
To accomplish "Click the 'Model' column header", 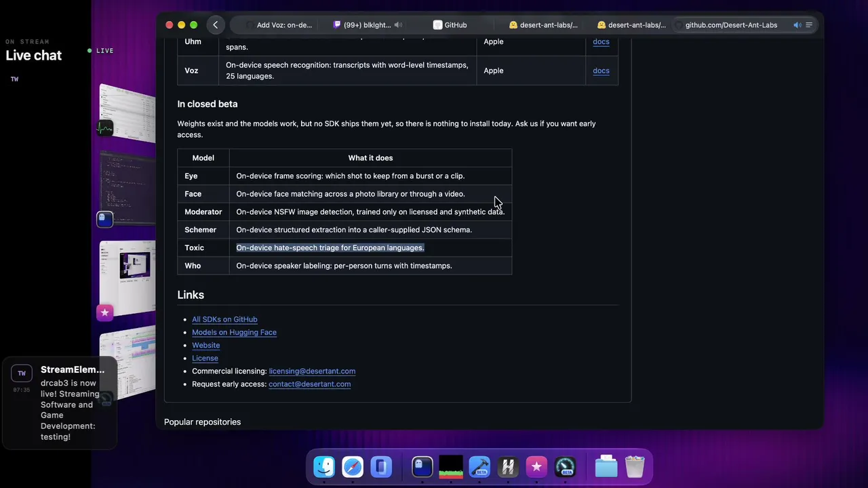I will 203,158.
